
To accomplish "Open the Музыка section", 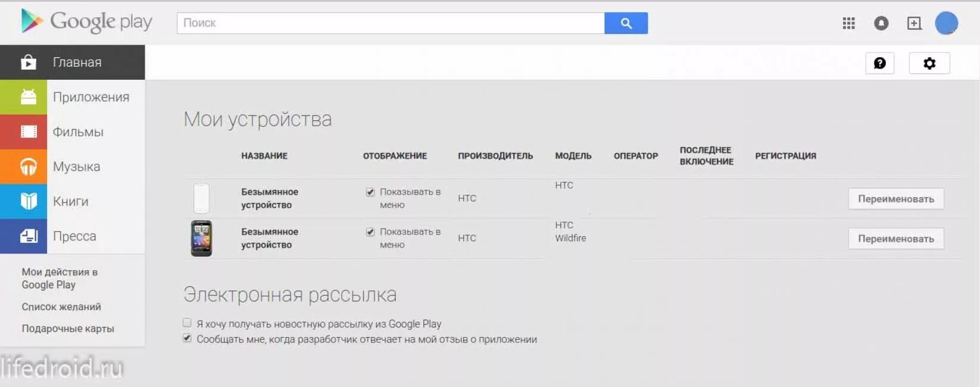I will (72, 167).
